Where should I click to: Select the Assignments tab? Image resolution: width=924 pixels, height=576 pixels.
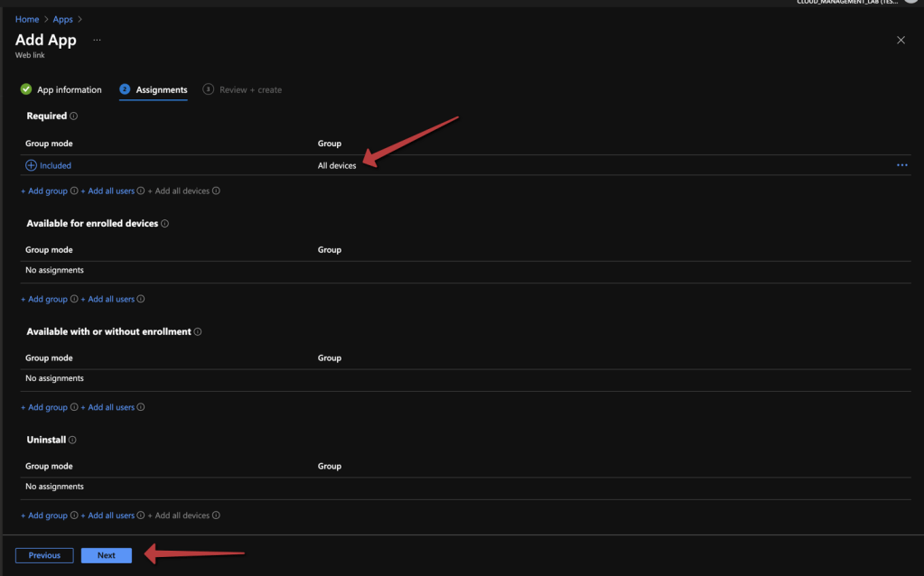pos(161,90)
